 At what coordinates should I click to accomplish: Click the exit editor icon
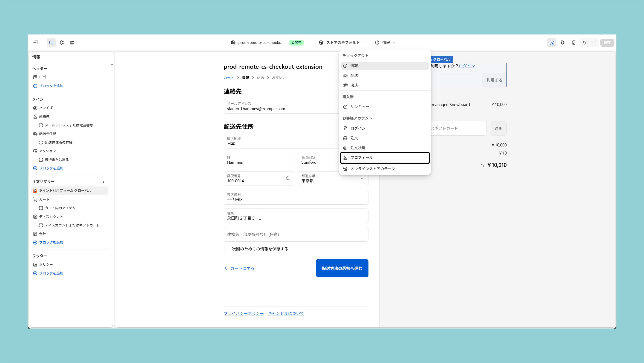coord(36,43)
